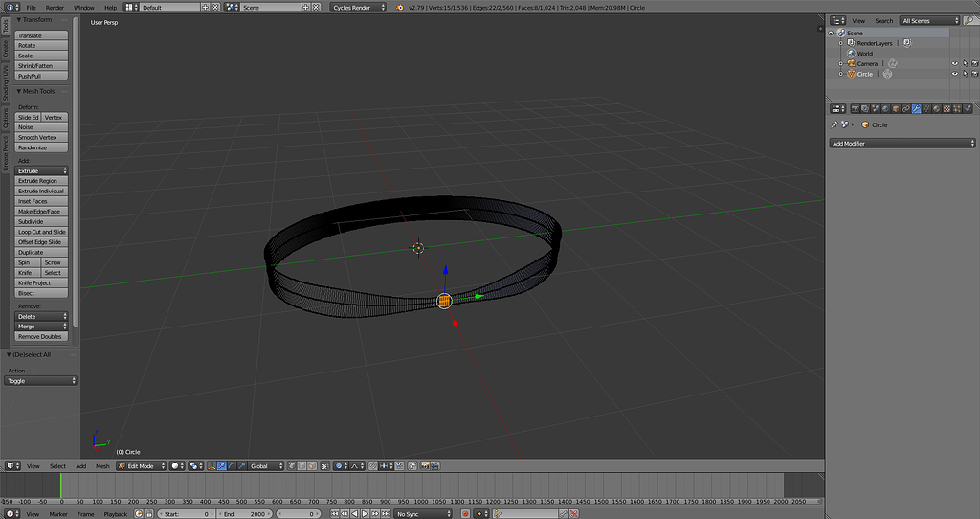Click the outliner filter magnifier icon
The image size is (980, 519).
click(970, 21)
